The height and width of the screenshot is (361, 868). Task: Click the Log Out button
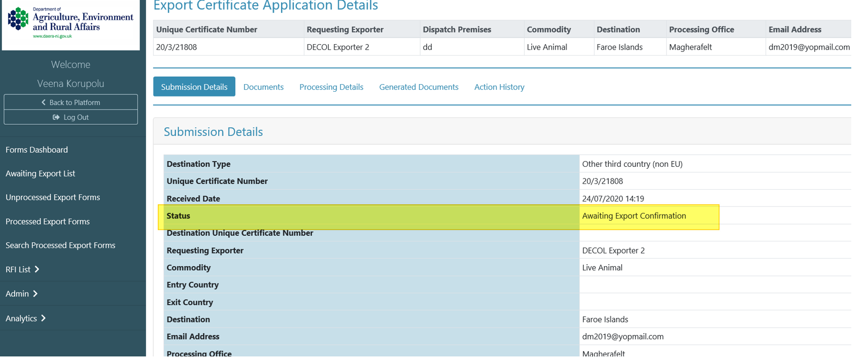(71, 117)
